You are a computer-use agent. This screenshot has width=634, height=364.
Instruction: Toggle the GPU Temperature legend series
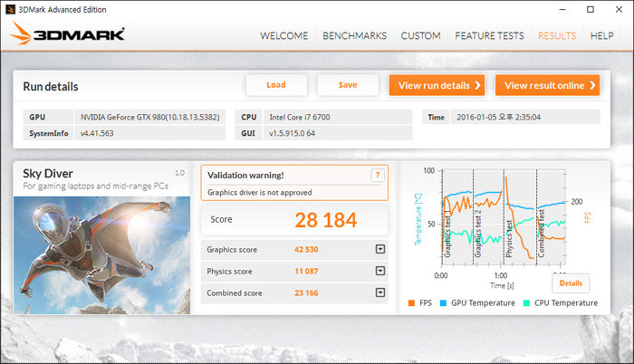click(x=485, y=302)
